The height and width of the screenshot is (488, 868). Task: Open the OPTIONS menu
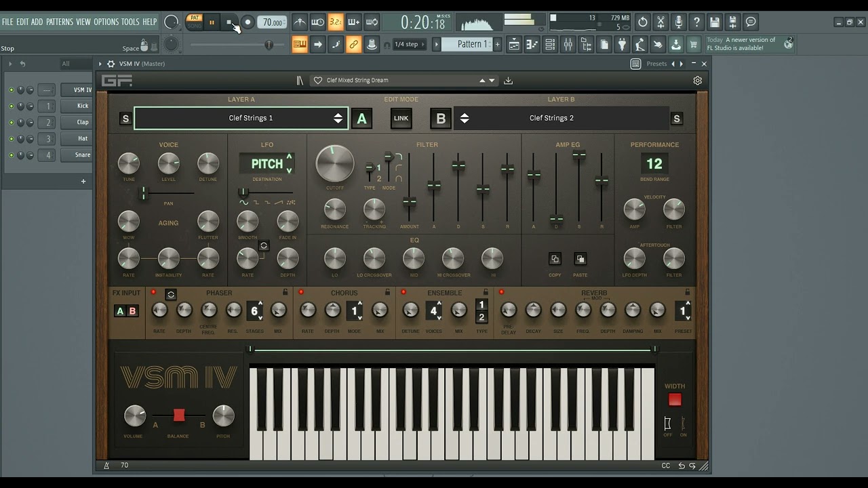pyautogui.click(x=106, y=22)
